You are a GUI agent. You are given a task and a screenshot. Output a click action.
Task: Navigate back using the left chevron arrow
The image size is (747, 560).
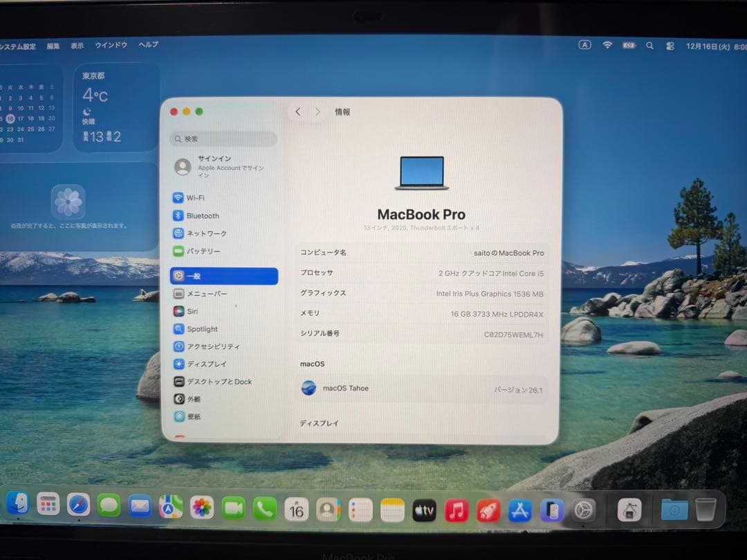(x=298, y=111)
